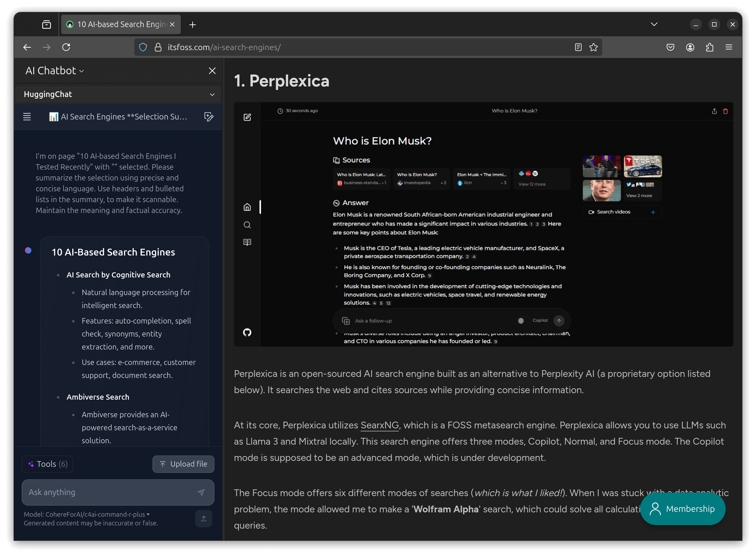
Task: Open the Firefox account menu
Action: point(690,47)
